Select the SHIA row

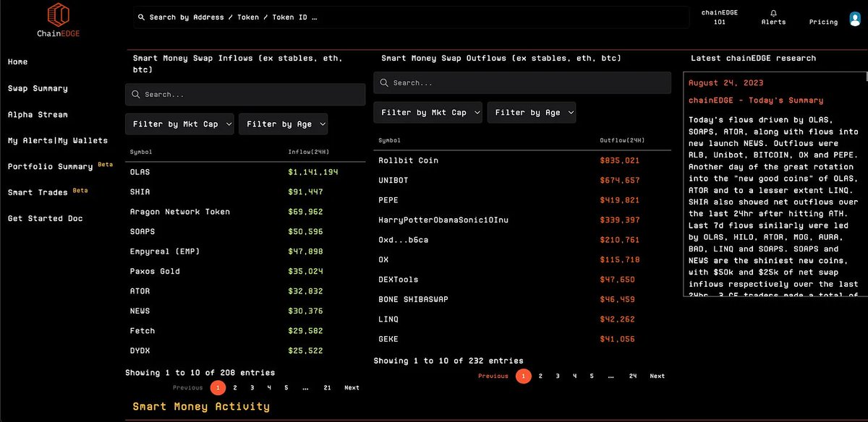pyautogui.click(x=245, y=192)
